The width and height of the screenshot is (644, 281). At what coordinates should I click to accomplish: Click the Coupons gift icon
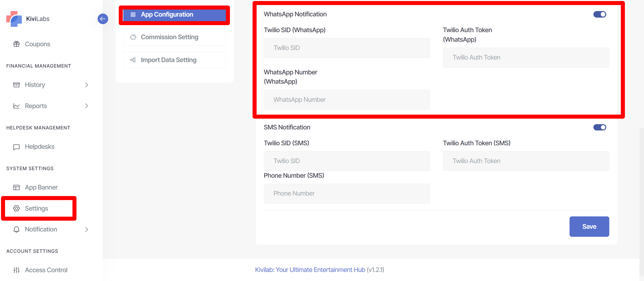pos(17,44)
